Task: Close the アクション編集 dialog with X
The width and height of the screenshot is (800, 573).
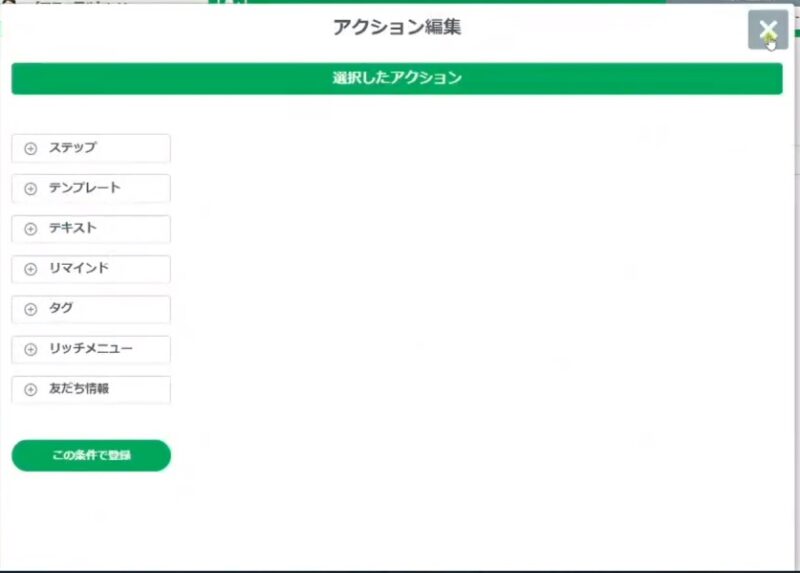Action: (x=768, y=30)
